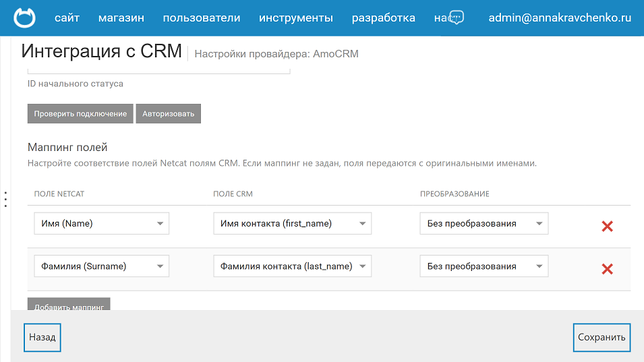Open the Фамилия (Surname) Netcat field dropdown
The height and width of the screenshot is (362, 644).
101,266
